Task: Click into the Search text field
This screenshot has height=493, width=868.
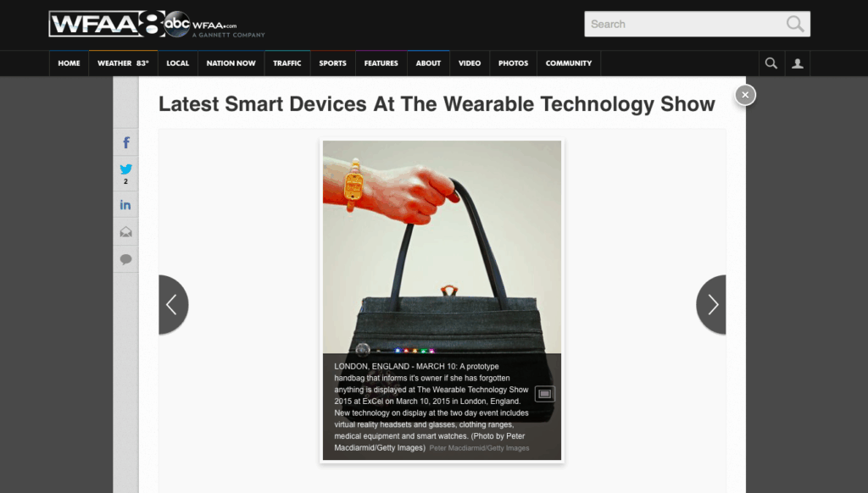Action: (685, 24)
